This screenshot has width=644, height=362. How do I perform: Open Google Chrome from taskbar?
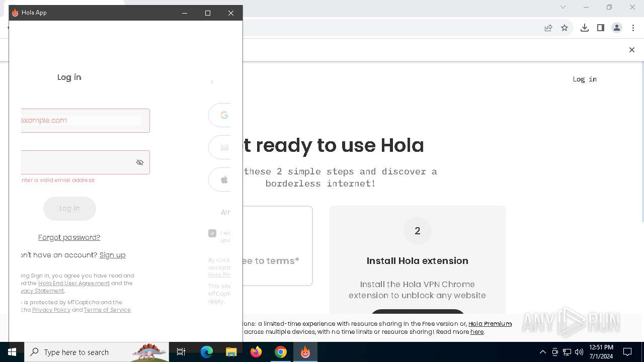281,352
